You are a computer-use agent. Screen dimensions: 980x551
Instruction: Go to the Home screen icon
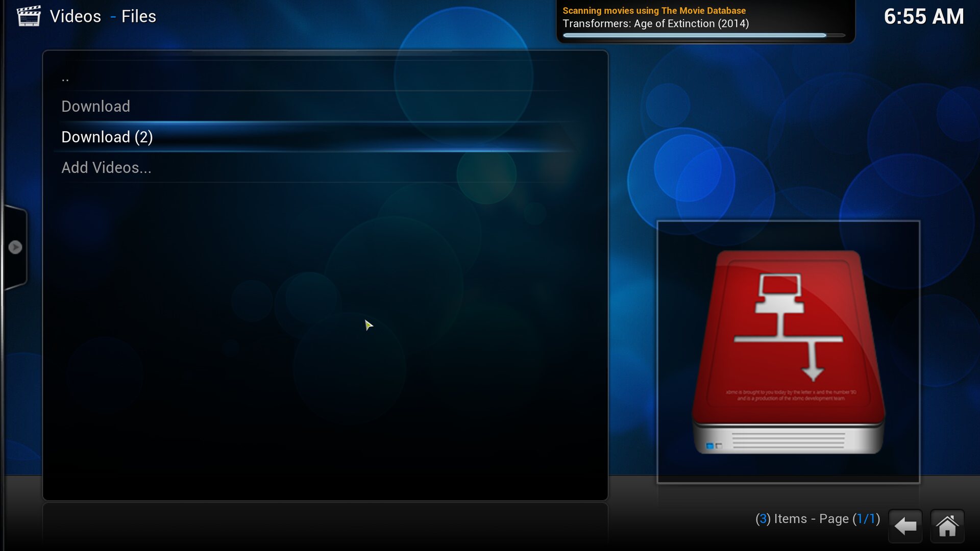point(947,526)
